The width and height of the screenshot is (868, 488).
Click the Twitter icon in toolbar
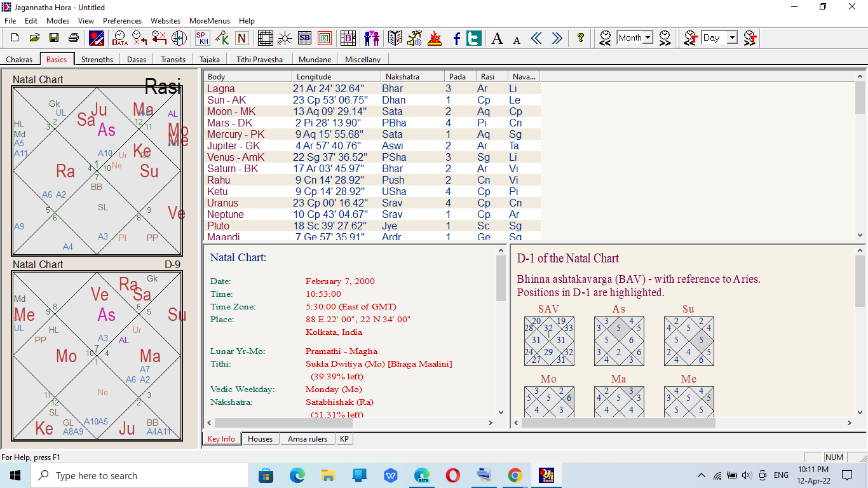pos(473,38)
